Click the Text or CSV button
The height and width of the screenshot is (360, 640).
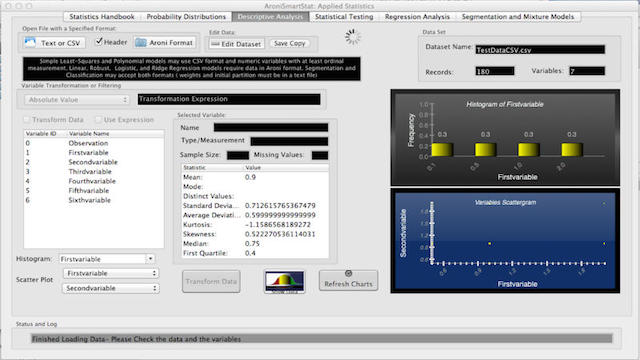[x=54, y=43]
